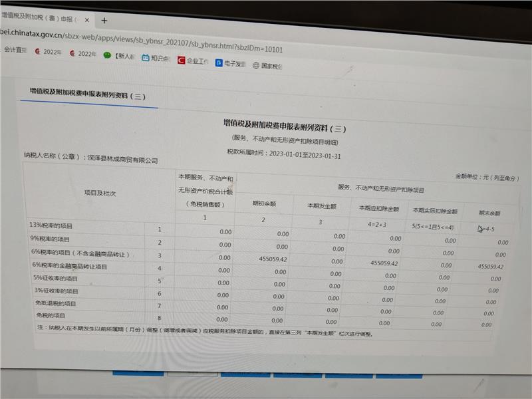Viewport: 532px width, 399px height.
Task: Close the 增值税及附加税 browser tab
Action: (x=88, y=19)
